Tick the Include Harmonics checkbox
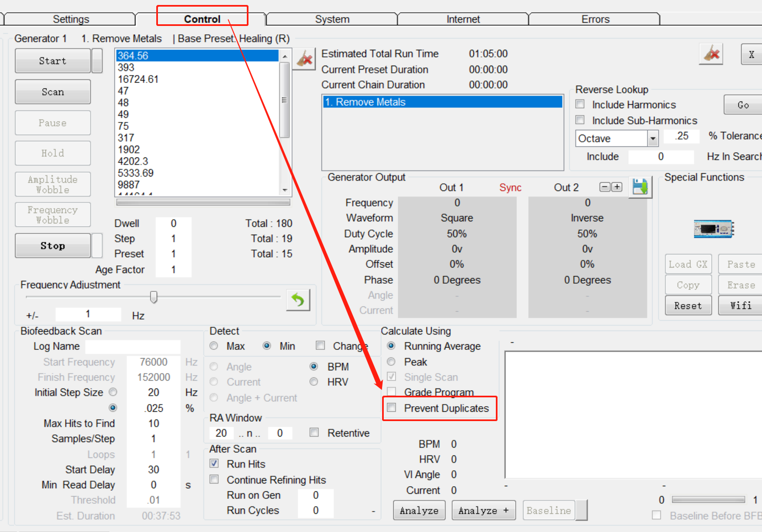 coord(580,104)
